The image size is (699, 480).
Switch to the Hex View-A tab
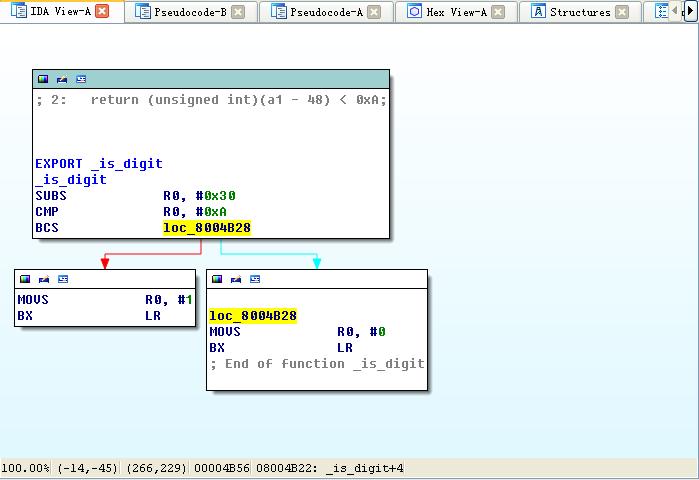(x=456, y=12)
